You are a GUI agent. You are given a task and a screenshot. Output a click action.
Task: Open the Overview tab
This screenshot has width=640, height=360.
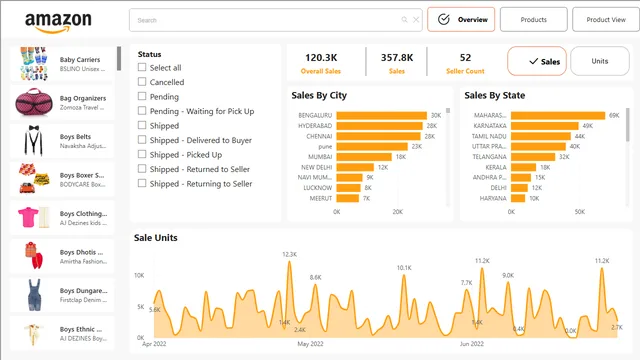461,19
